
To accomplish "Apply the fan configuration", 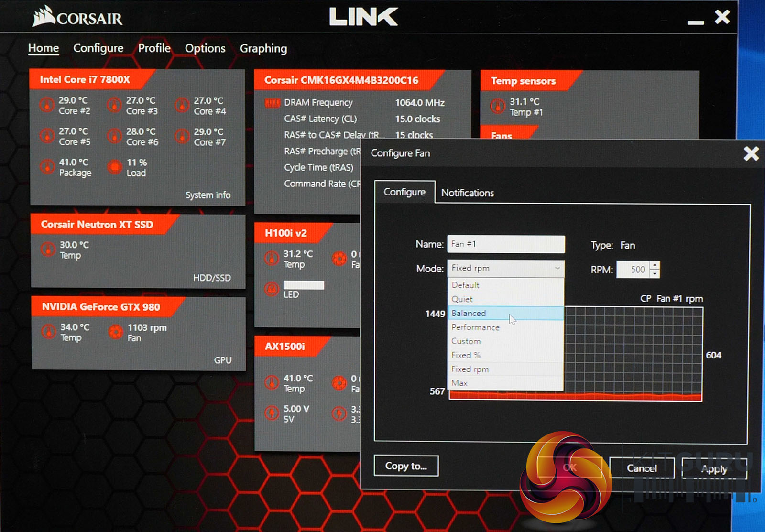I will click(x=714, y=469).
